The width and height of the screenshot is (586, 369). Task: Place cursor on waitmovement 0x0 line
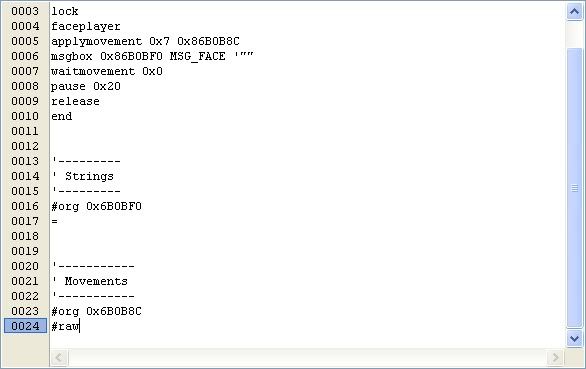(107, 71)
